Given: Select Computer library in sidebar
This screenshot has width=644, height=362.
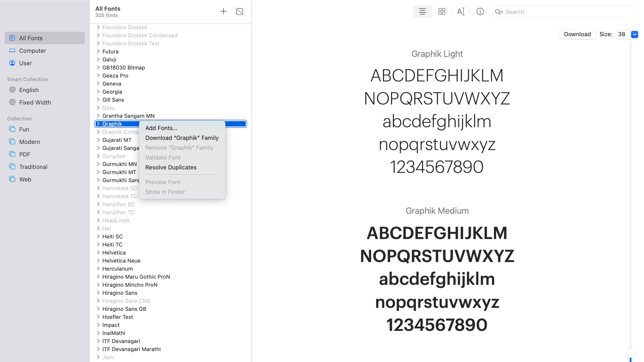Looking at the screenshot, I should coord(45,51).
